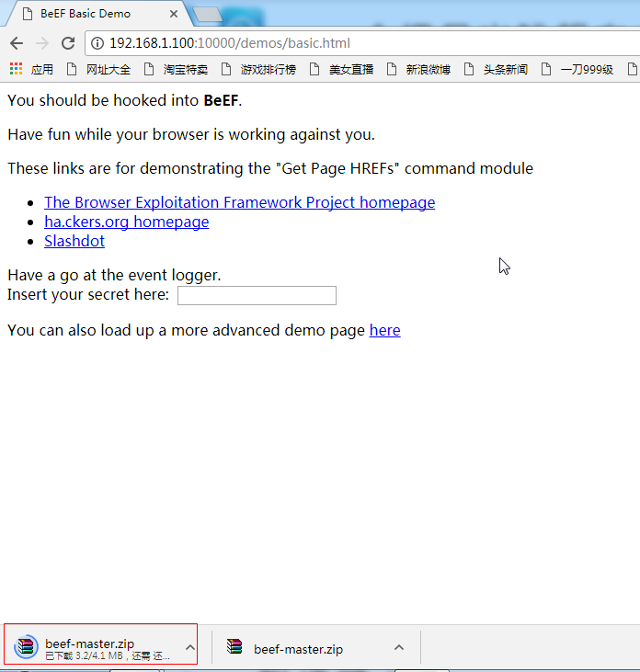
Task: Click the 'You should be hooked into BeEF.' text
Action: pyautogui.click(x=125, y=100)
